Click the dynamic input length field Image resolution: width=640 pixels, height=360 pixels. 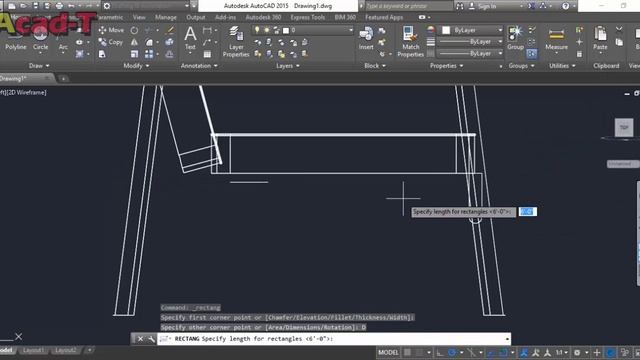tap(527, 211)
